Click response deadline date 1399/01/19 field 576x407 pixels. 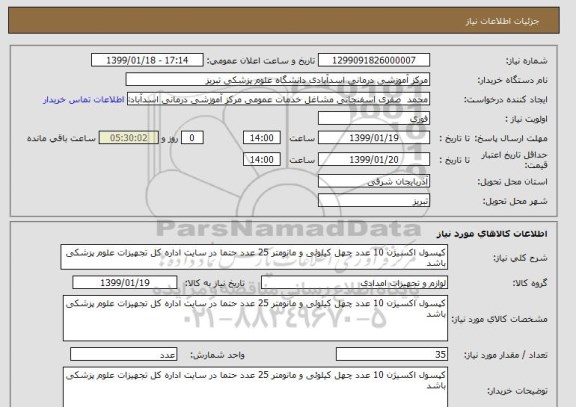pos(374,138)
